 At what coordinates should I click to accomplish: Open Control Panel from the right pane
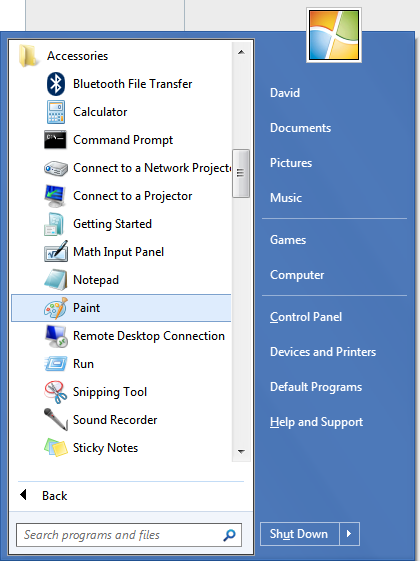pyautogui.click(x=306, y=317)
